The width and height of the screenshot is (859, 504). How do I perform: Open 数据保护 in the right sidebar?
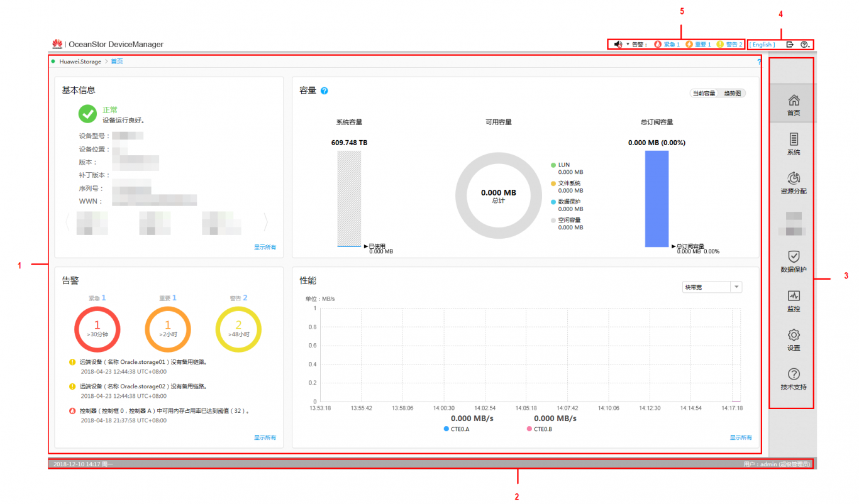click(794, 261)
